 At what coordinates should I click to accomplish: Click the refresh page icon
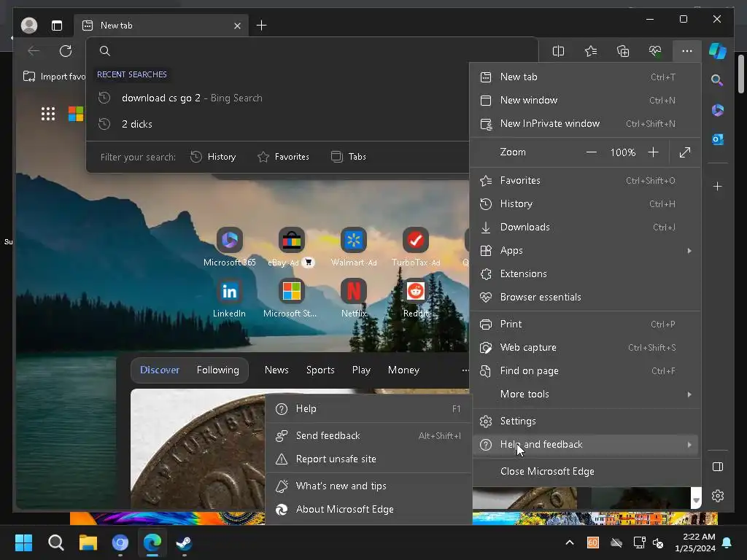(65, 51)
